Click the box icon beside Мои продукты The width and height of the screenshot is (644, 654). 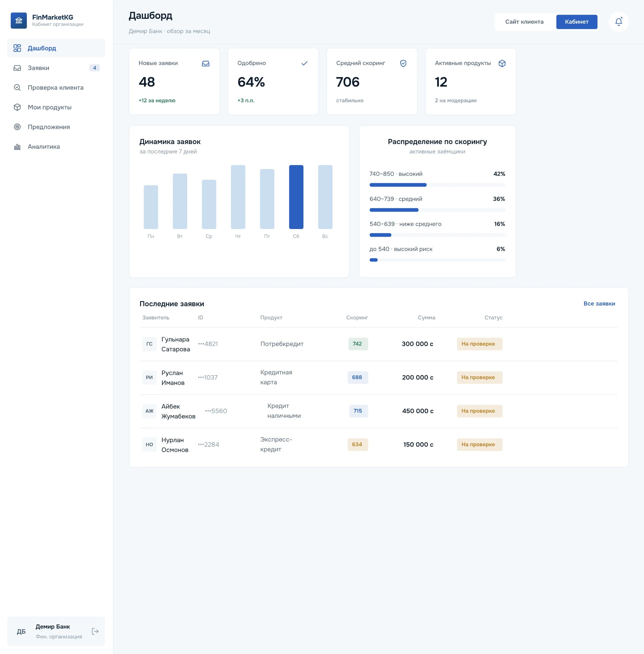[x=17, y=107]
